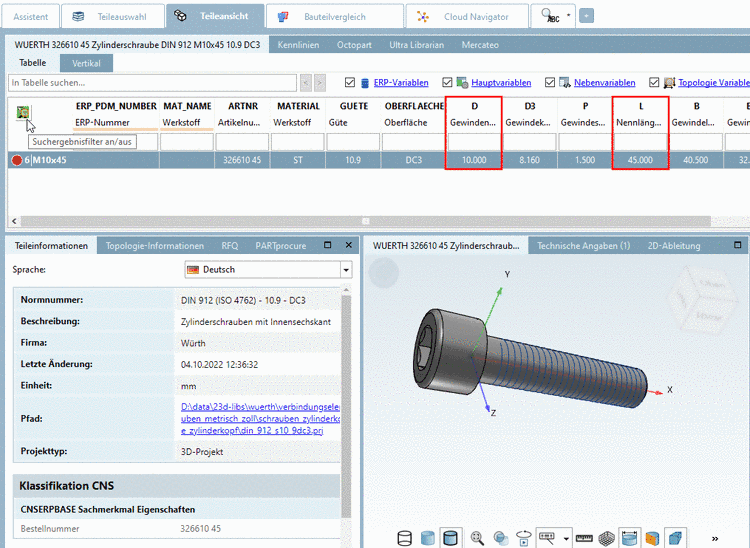Uncheck the Nebenvariablen checkbox
The image size is (750, 548).
pyautogui.click(x=550, y=82)
